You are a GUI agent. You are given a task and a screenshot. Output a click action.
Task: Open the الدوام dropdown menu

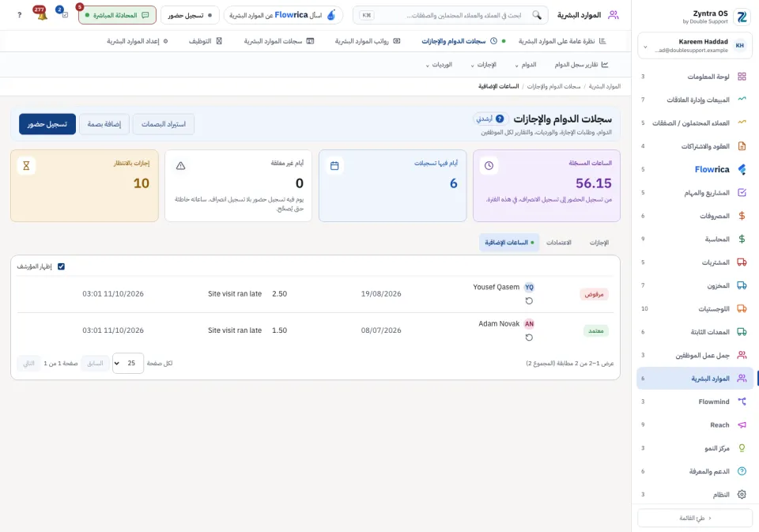click(x=525, y=65)
